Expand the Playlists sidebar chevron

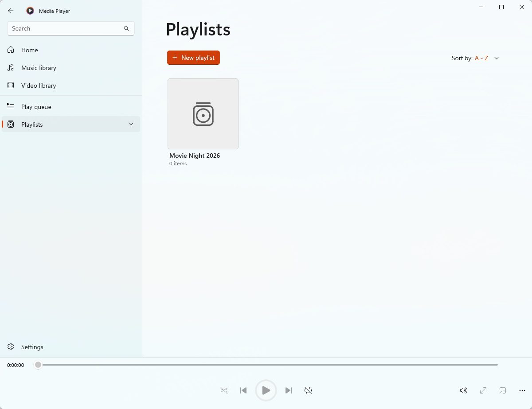pyautogui.click(x=131, y=125)
